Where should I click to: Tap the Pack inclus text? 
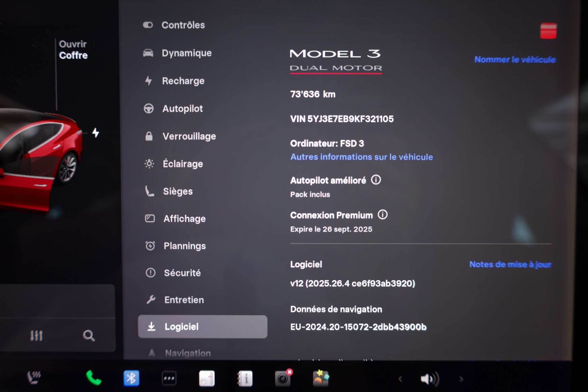pos(310,194)
